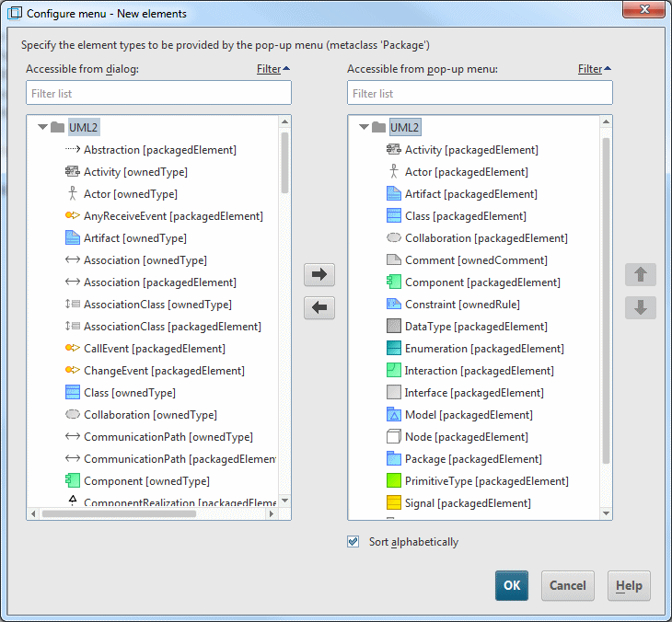Click the UML2 folder label in pop-up list
Screen dimensions: 672x622
coord(404,127)
